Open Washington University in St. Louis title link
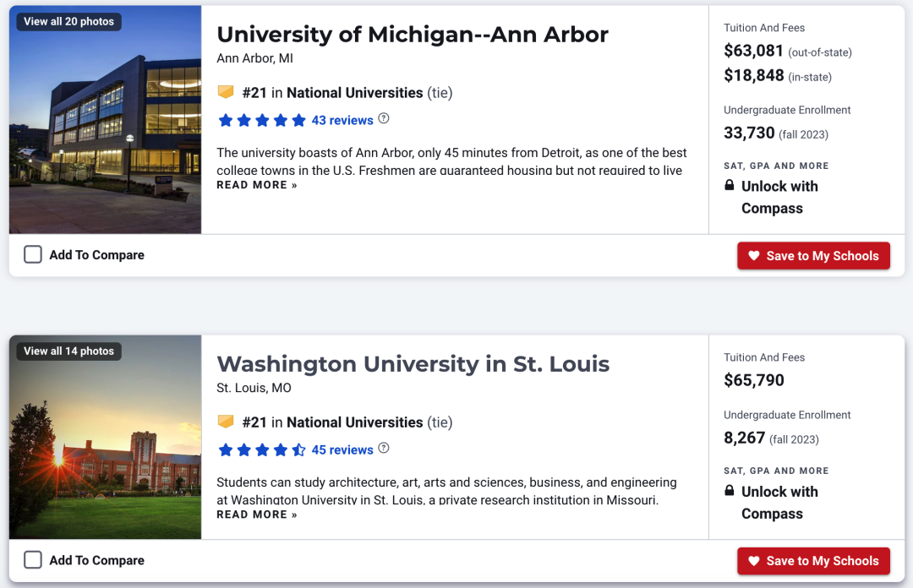913x588 pixels. click(x=413, y=364)
